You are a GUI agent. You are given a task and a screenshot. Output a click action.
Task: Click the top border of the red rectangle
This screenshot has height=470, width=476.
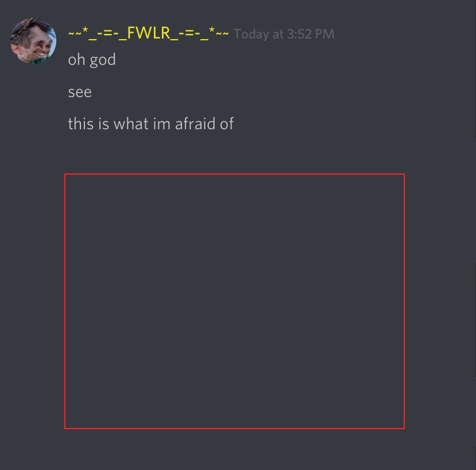click(234, 175)
